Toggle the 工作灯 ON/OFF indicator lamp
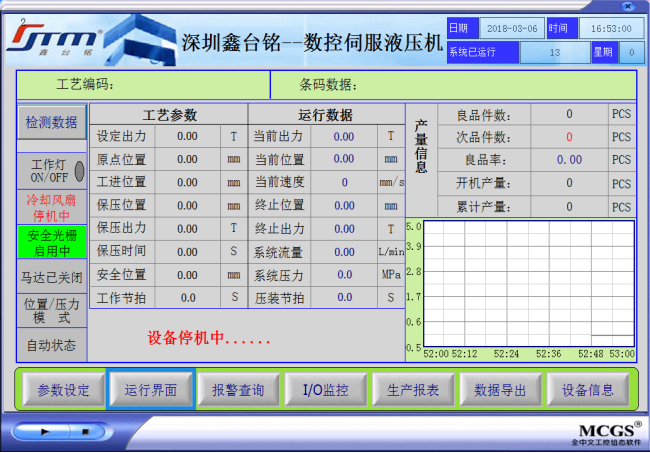650x453 pixels. (79, 171)
